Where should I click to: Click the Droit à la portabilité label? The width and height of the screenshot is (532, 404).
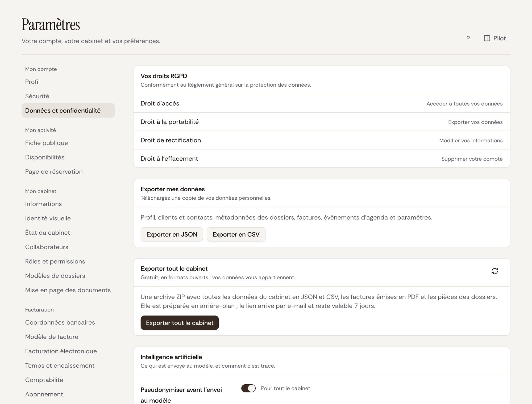click(170, 122)
